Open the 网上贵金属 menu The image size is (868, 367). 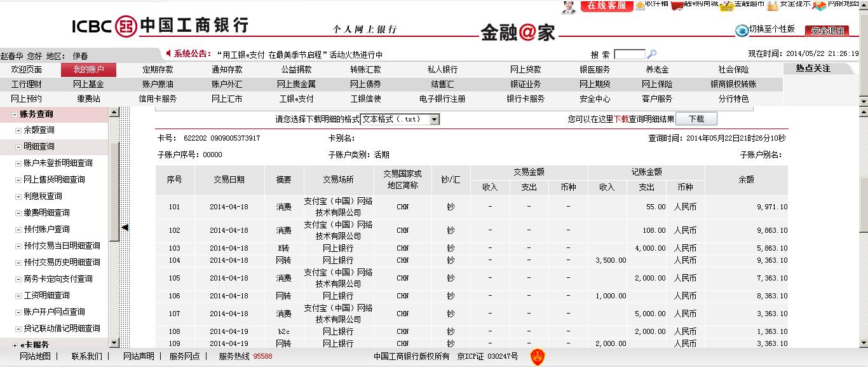click(x=296, y=84)
